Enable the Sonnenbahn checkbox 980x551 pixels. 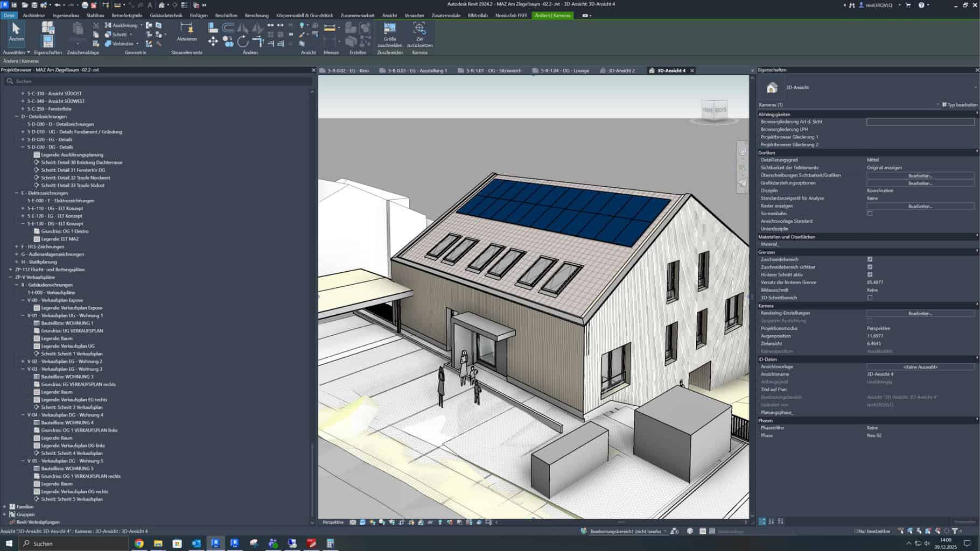[870, 214]
